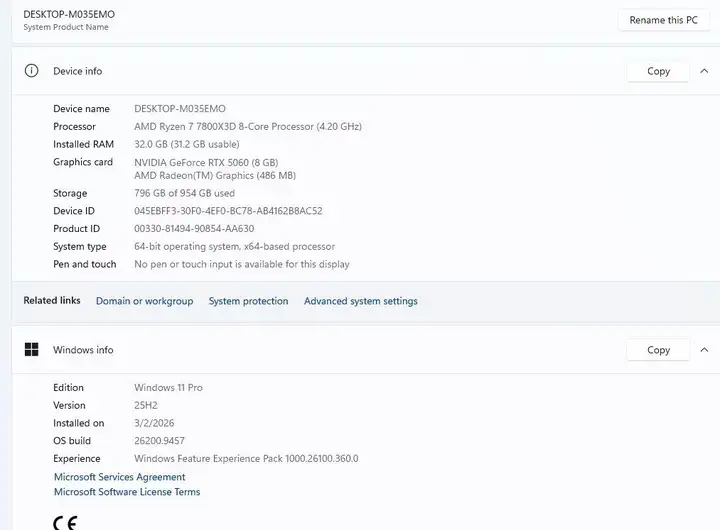Click the OS build label
The height and width of the screenshot is (530, 720).
tap(72, 441)
